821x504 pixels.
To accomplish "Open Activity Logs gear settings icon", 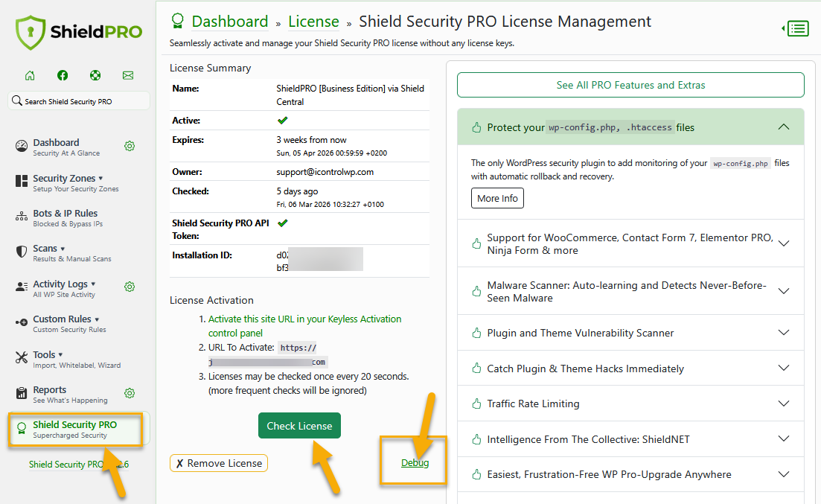I will [130, 287].
